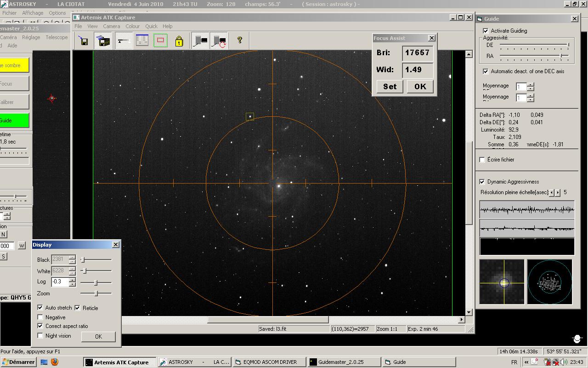Increase full scale resolution with right arrow
588x368 pixels.
pyautogui.click(x=558, y=193)
